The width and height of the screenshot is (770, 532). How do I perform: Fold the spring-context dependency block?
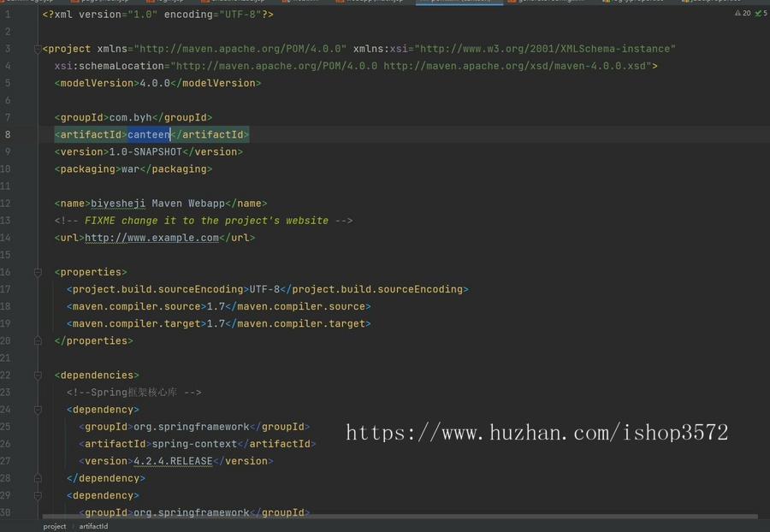coord(38,410)
